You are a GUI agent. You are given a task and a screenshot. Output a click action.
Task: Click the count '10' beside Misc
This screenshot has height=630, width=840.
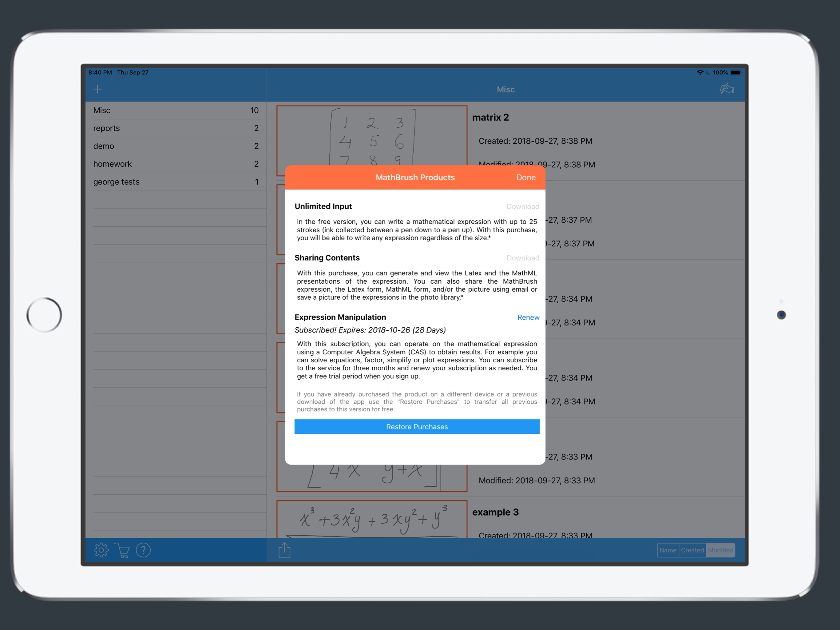254,110
